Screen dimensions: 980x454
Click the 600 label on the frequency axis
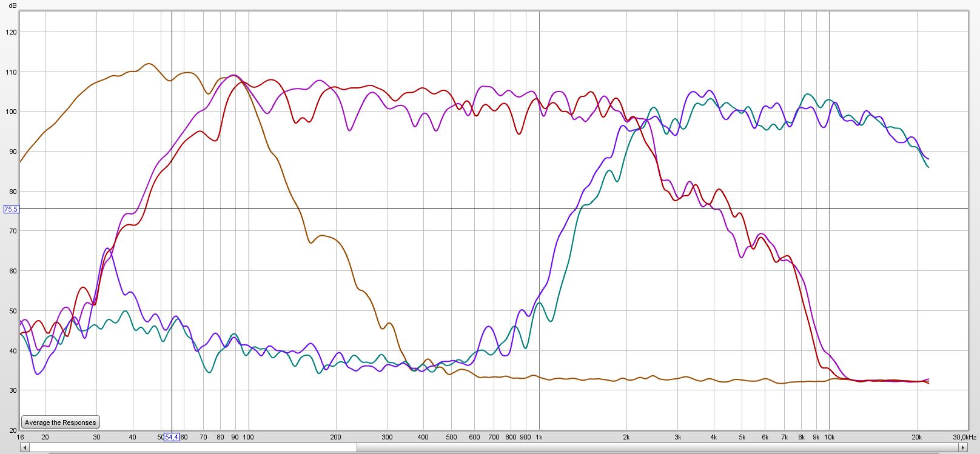pyautogui.click(x=475, y=437)
